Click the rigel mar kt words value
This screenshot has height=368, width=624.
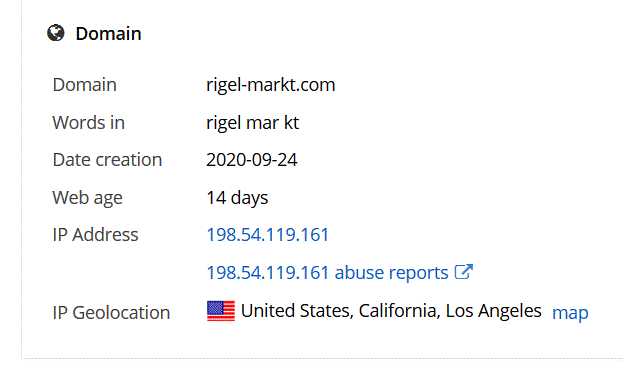(x=252, y=123)
